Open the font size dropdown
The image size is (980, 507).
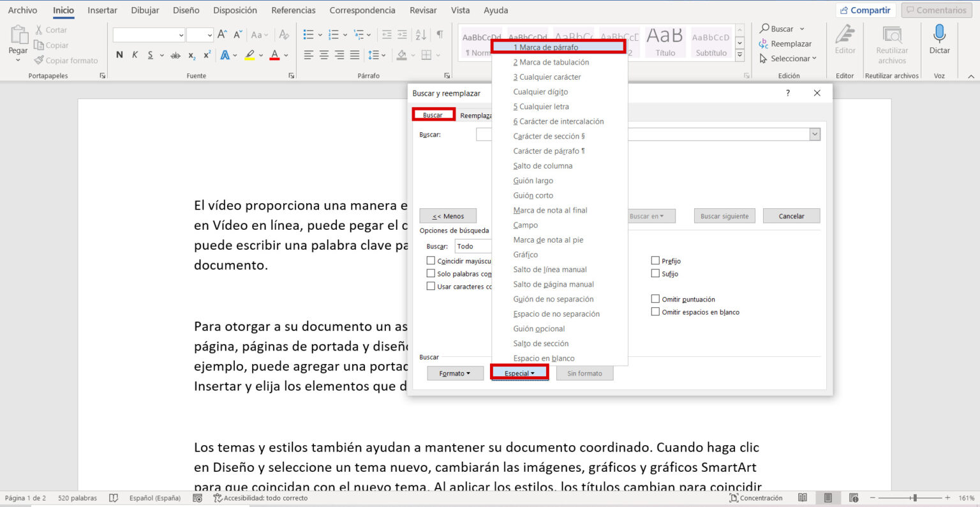tap(210, 35)
